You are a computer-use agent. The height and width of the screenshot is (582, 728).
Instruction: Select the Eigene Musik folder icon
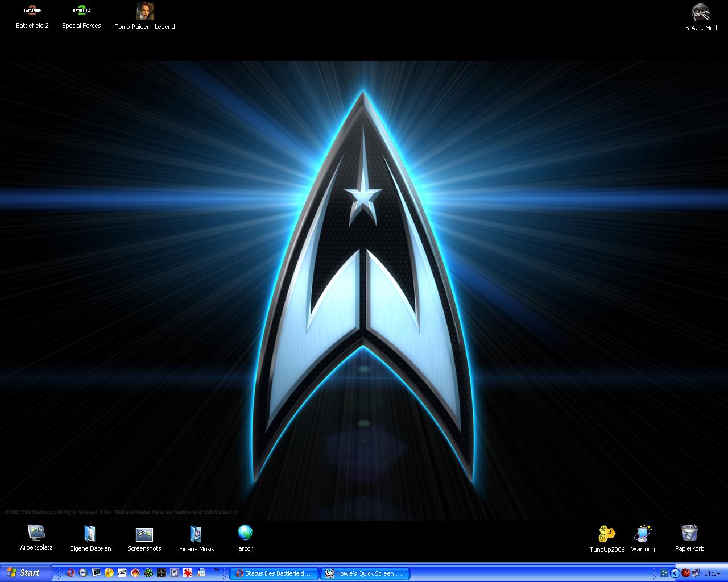point(196,538)
